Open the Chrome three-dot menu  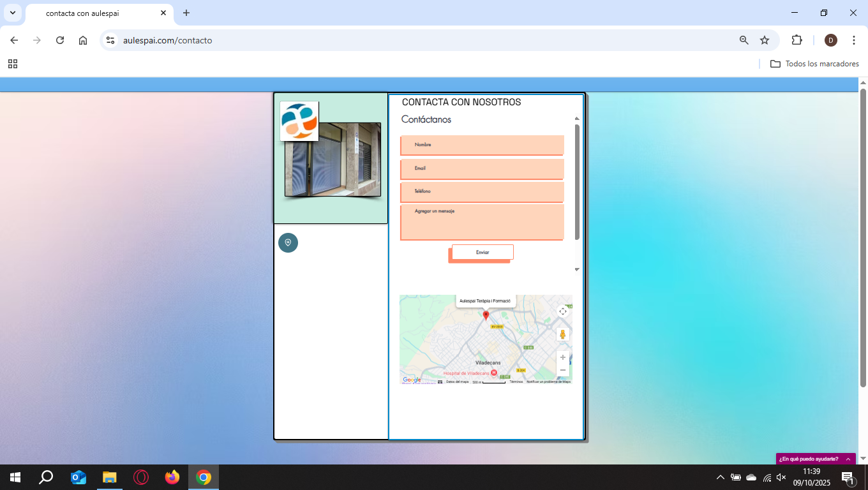[x=854, y=40]
